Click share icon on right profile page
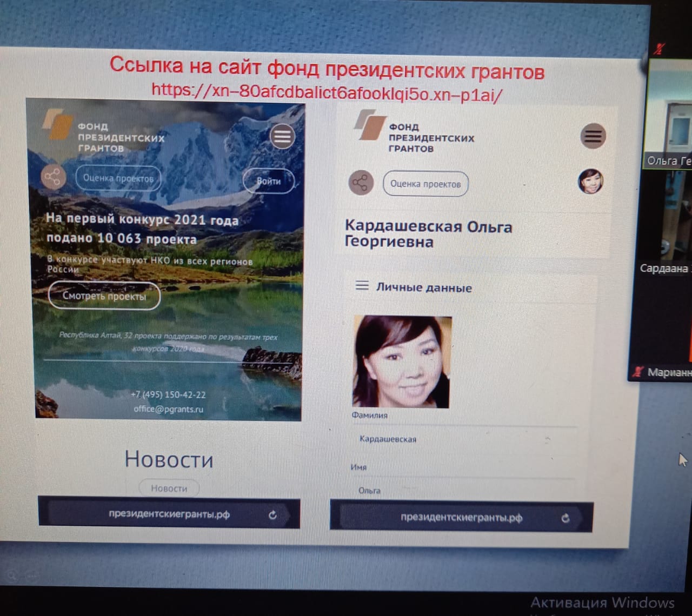This screenshot has height=616, width=692. (361, 183)
